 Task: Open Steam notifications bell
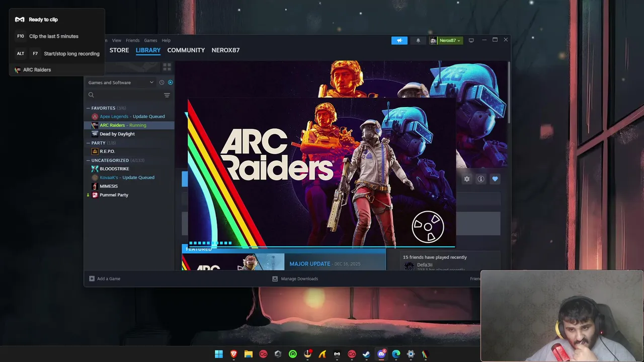418,41
